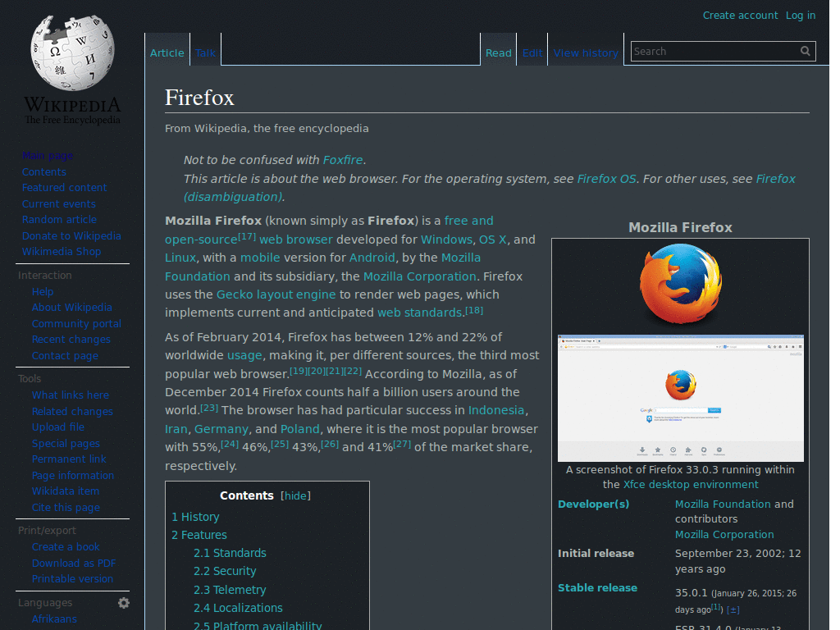Click the search magnifying glass icon
This screenshot has height=630, width=840.
pos(805,51)
